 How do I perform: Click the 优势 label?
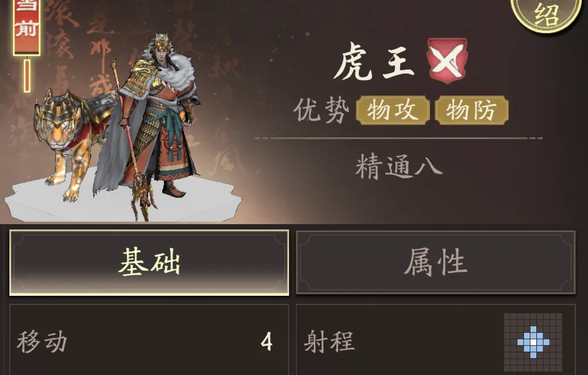[321, 110]
